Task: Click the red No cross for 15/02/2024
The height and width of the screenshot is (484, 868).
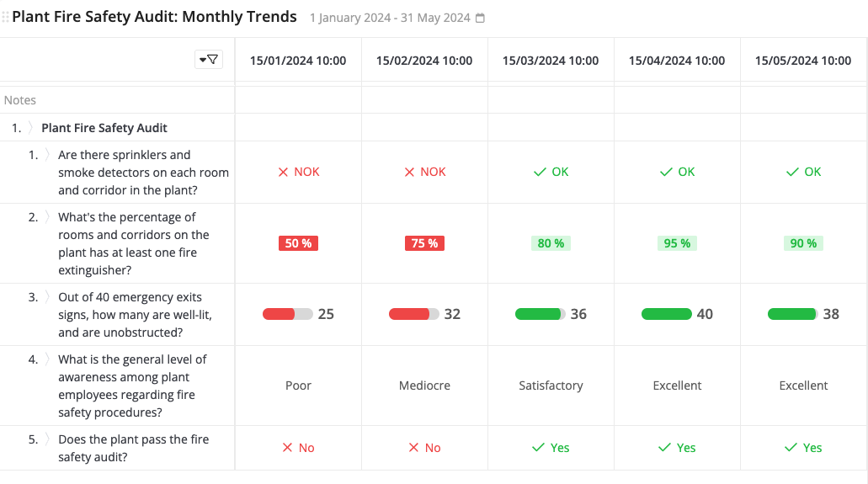Action: coord(413,448)
